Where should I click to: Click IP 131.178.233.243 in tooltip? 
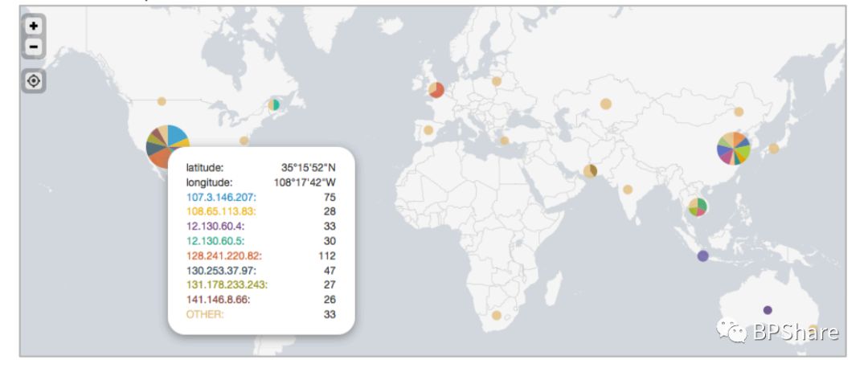(x=227, y=285)
